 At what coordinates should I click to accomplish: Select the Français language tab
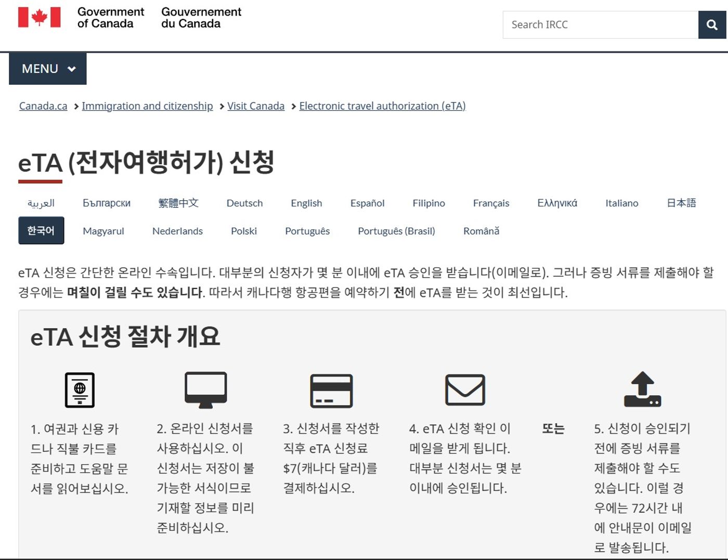(491, 203)
